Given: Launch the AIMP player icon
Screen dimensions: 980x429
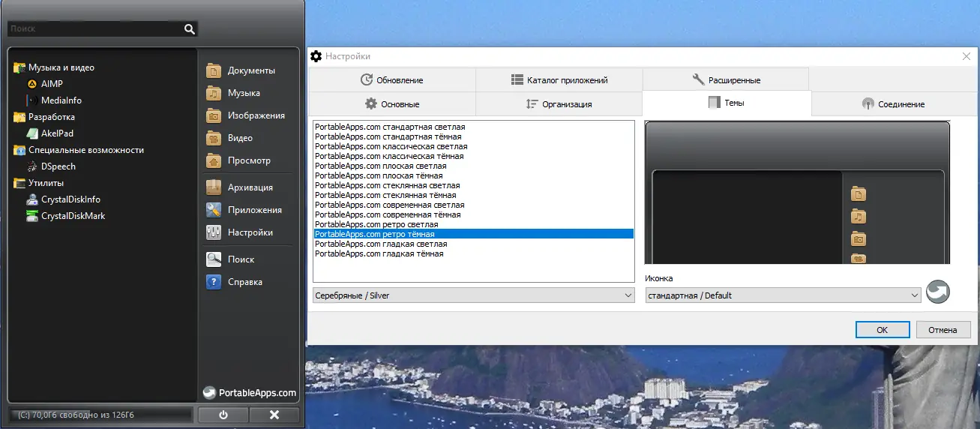Looking at the screenshot, I should point(32,84).
